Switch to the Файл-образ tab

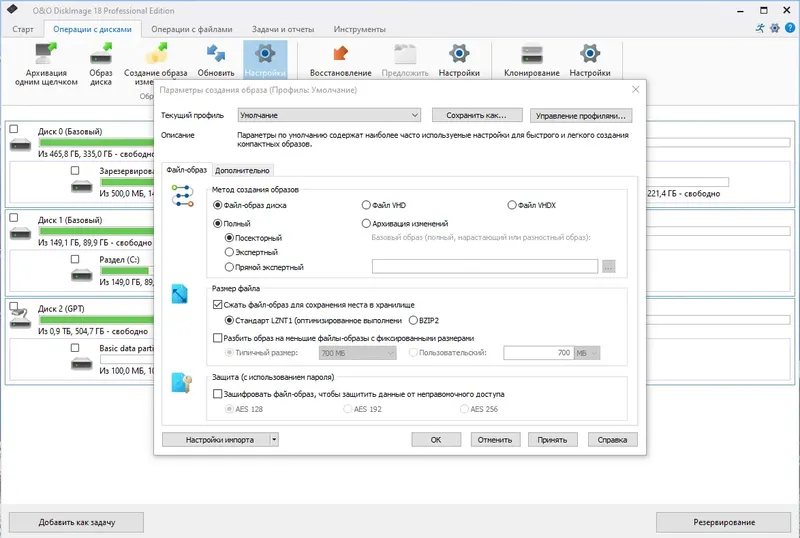point(186,169)
